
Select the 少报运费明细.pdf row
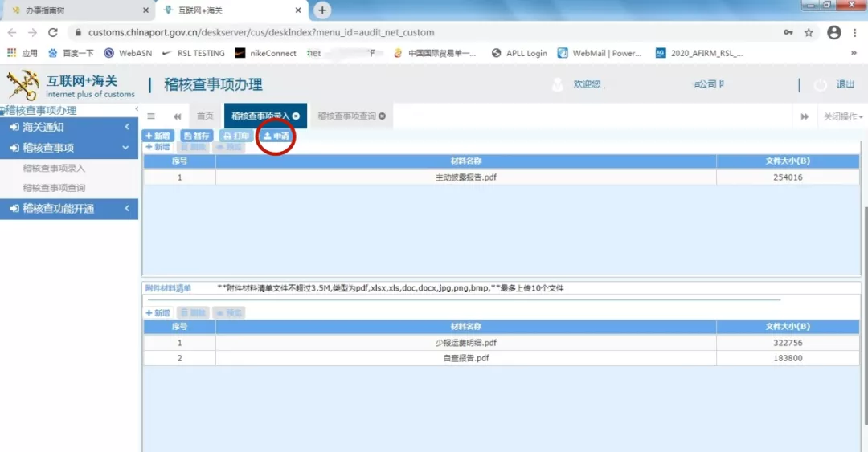click(502, 343)
